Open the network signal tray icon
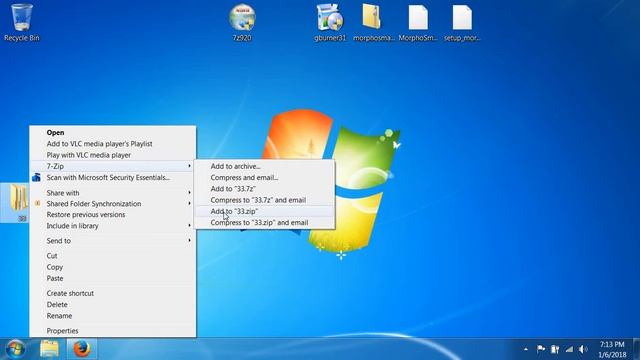Viewport: 640px width, 360px height. [x=569, y=349]
